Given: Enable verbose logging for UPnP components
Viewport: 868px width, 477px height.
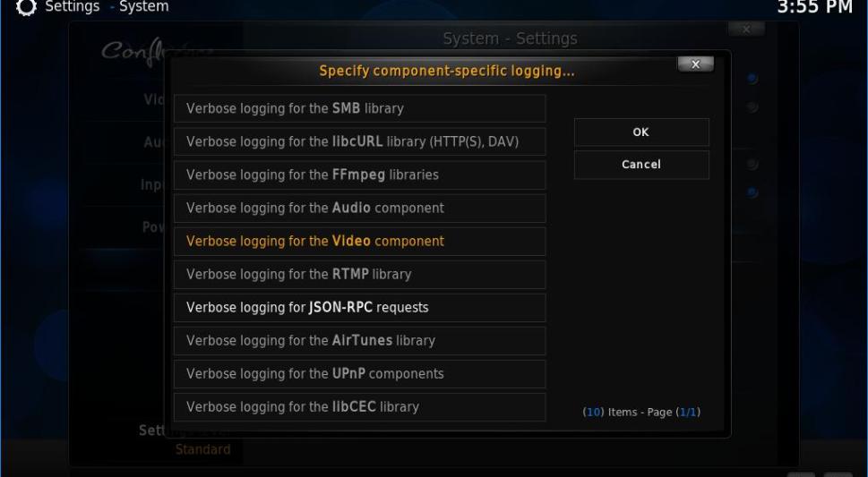Looking at the screenshot, I should (359, 373).
